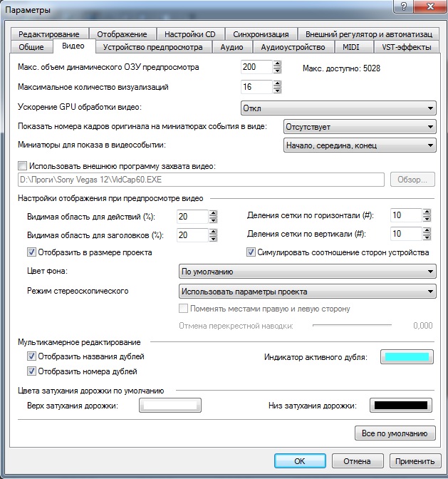Increase max dynamic RAM preview value
Image resolution: width=448 pixels, height=479 pixels.
(277, 64)
